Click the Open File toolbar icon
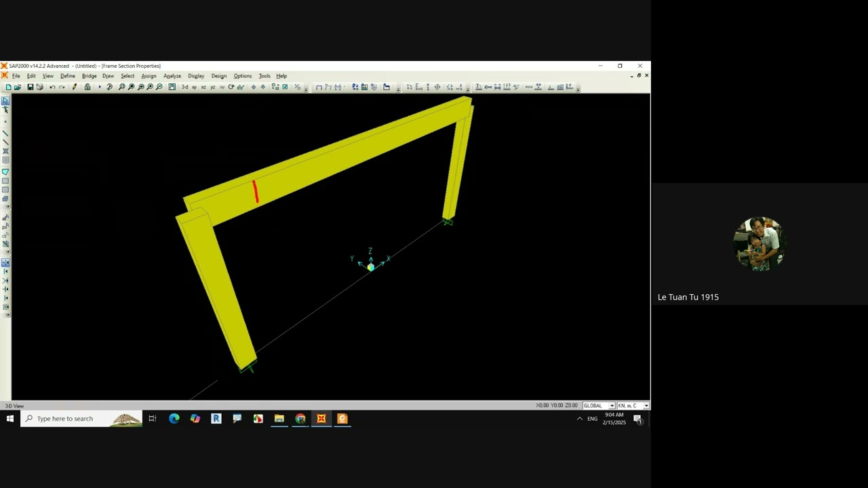 pos(18,87)
